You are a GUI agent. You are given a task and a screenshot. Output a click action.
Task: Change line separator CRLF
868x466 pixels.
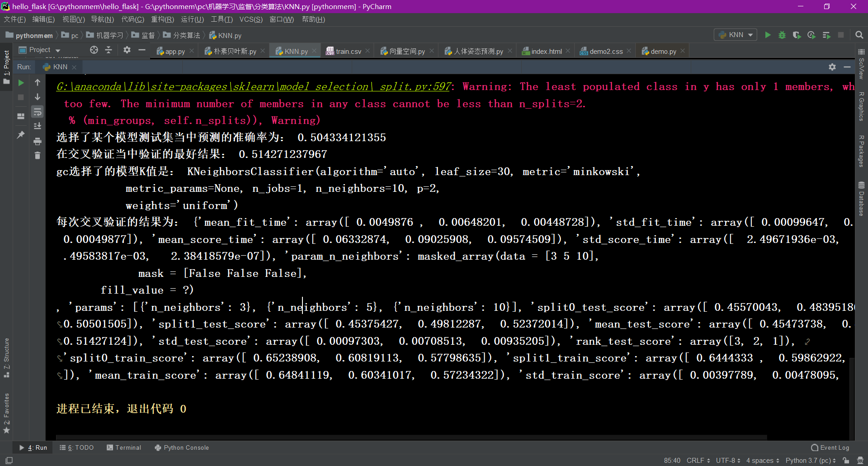pyautogui.click(x=698, y=460)
